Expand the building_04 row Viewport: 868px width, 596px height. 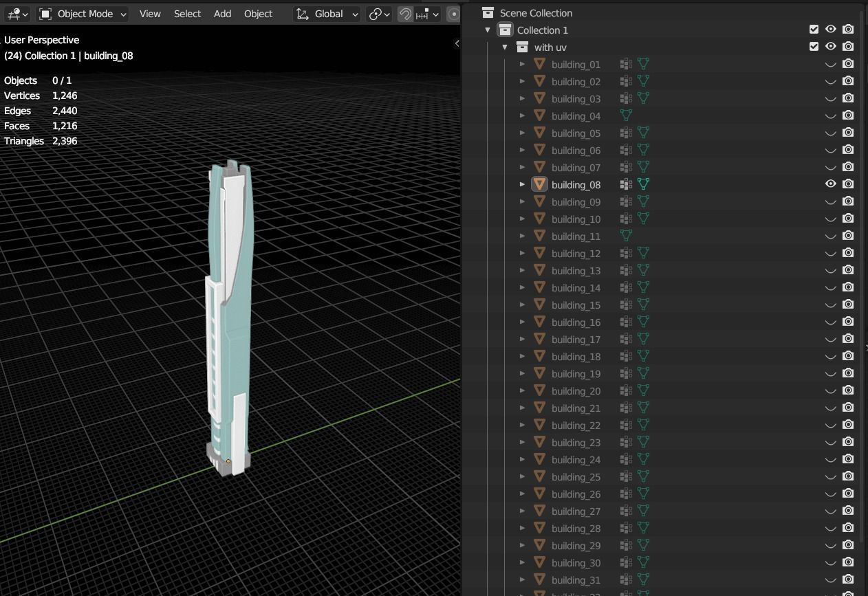[x=522, y=115]
